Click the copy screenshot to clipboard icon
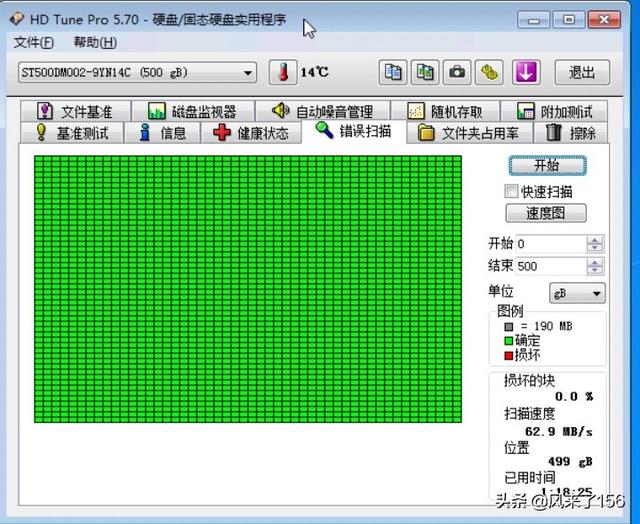Viewport: 640px width, 524px height. 424,72
